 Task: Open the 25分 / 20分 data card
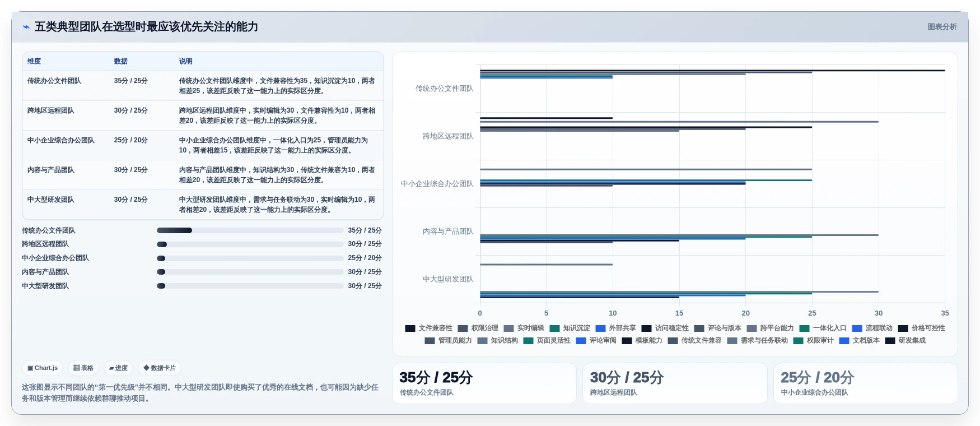(x=866, y=383)
